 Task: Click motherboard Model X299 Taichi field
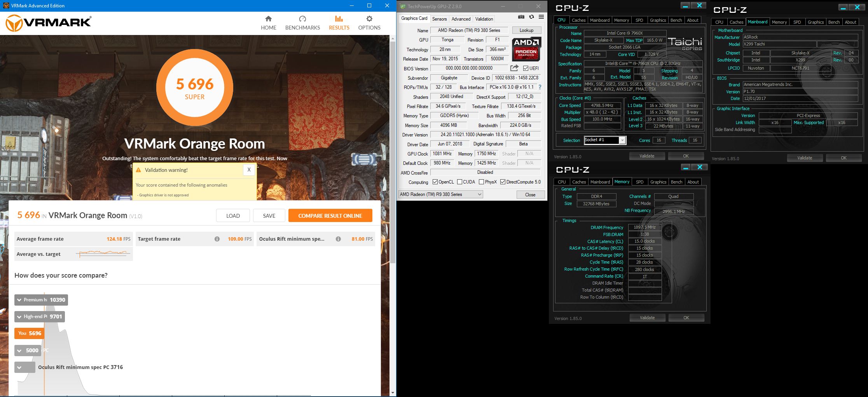779,44
